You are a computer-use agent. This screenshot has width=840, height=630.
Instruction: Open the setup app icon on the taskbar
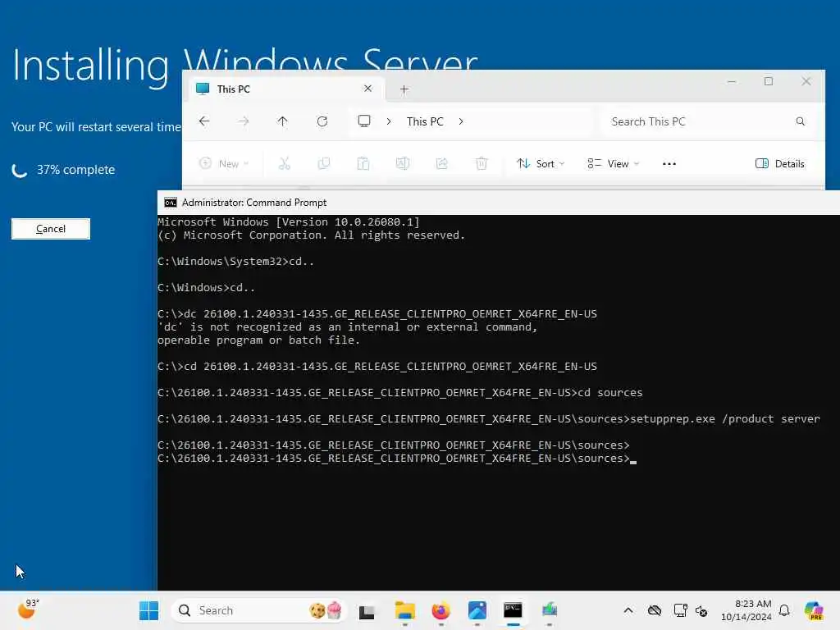coord(549,610)
